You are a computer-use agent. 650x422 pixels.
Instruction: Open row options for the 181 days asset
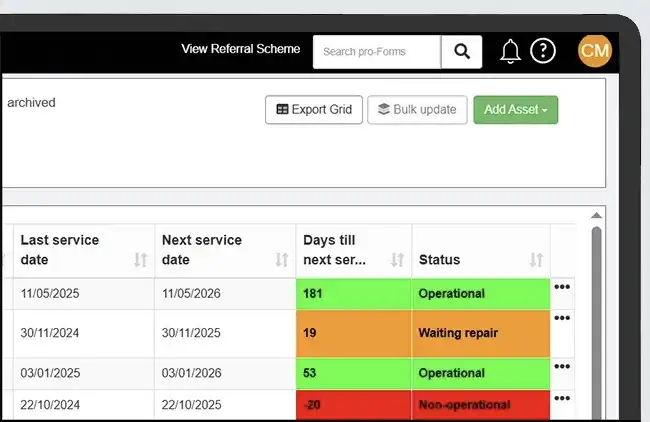coord(562,288)
